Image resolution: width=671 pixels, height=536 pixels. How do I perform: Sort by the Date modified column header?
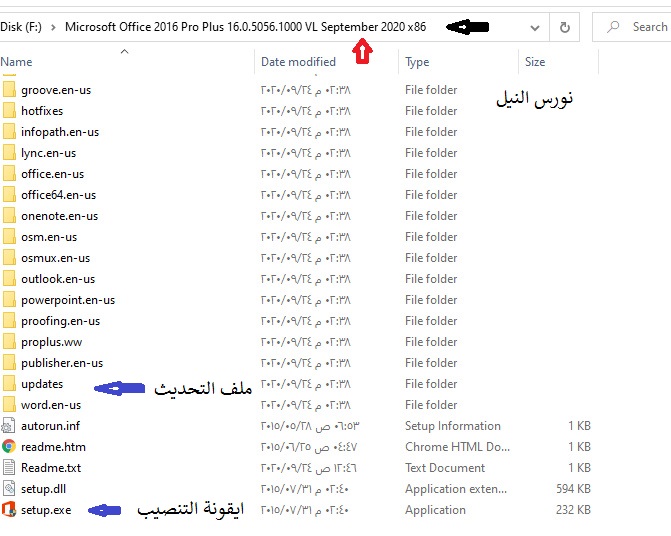click(298, 62)
